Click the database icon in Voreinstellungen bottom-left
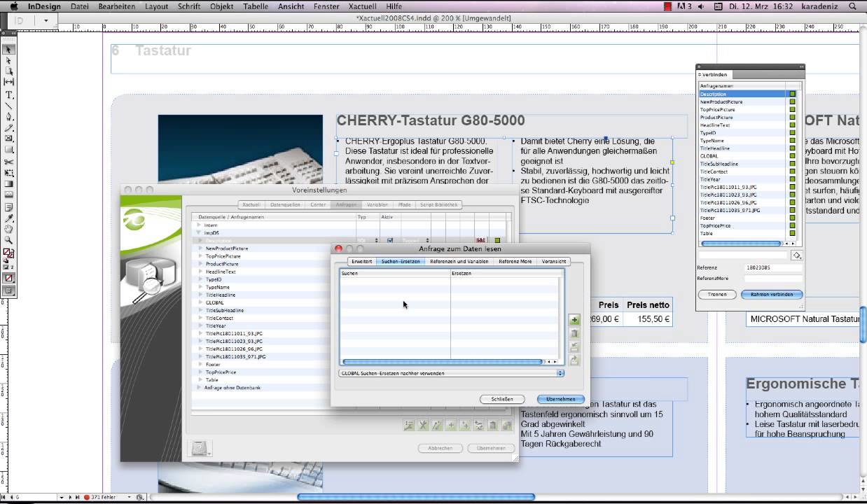 (199, 447)
